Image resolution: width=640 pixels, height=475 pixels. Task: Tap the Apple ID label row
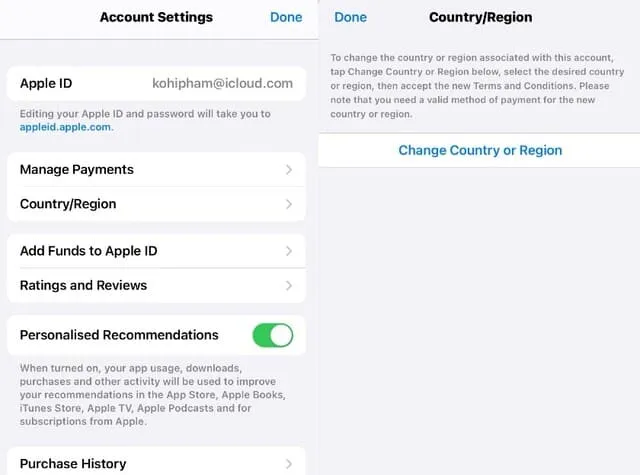click(x=156, y=83)
